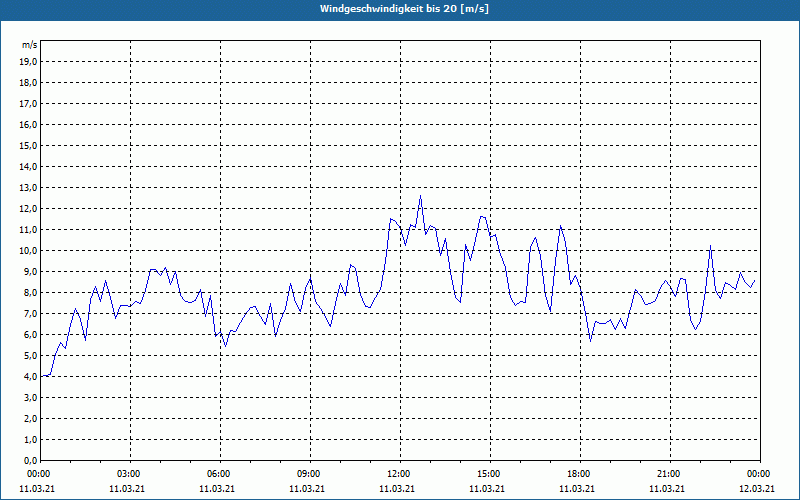Pick the 15,0 y-axis label
The image size is (800, 500).
click(x=27, y=145)
